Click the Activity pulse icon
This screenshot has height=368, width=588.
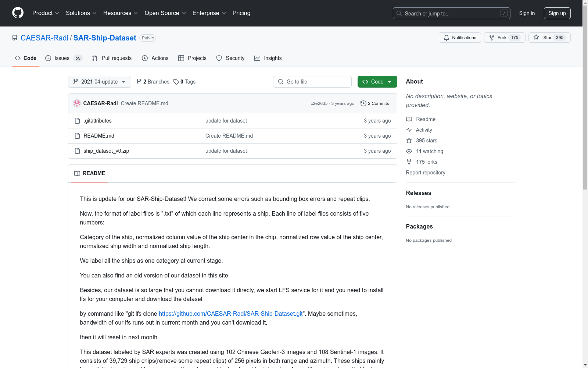click(409, 130)
